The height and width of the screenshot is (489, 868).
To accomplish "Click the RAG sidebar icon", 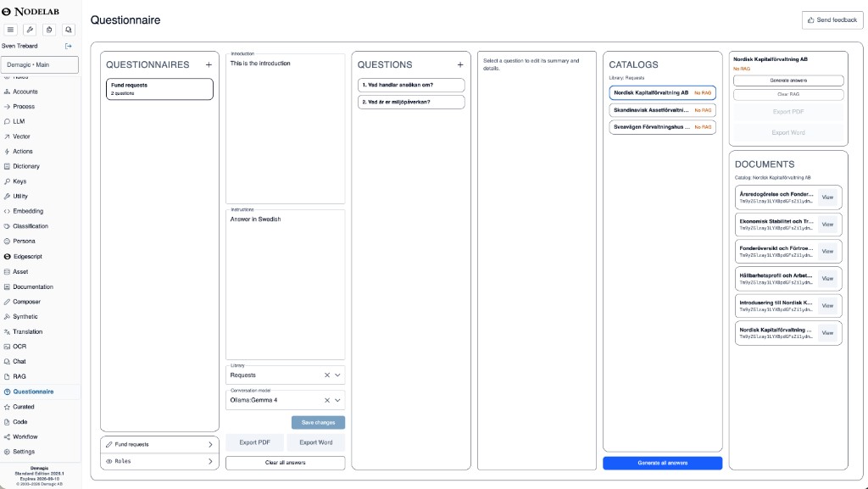I will 7,376.
